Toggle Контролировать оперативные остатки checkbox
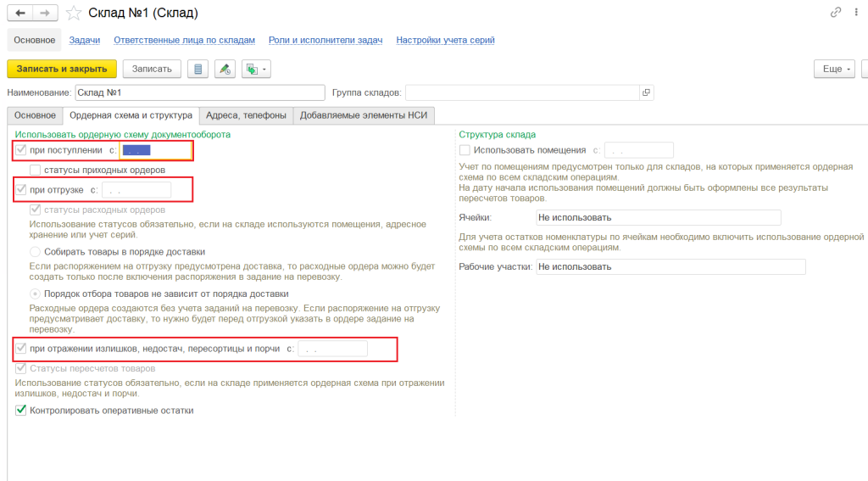Screen dimensions: 868x481 pyautogui.click(x=21, y=410)
